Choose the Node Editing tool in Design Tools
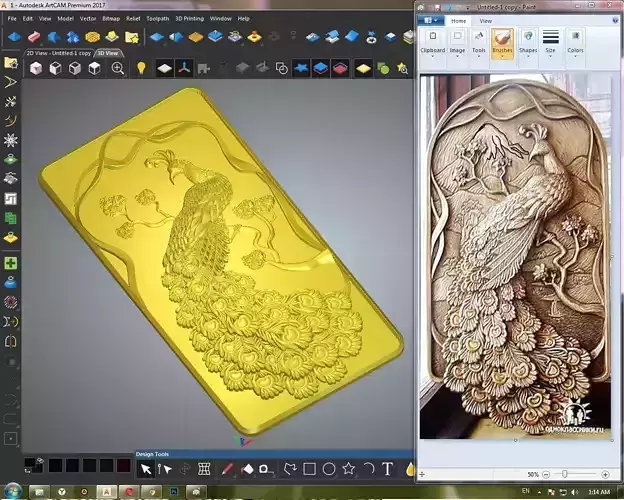 [x=164, y=469]
